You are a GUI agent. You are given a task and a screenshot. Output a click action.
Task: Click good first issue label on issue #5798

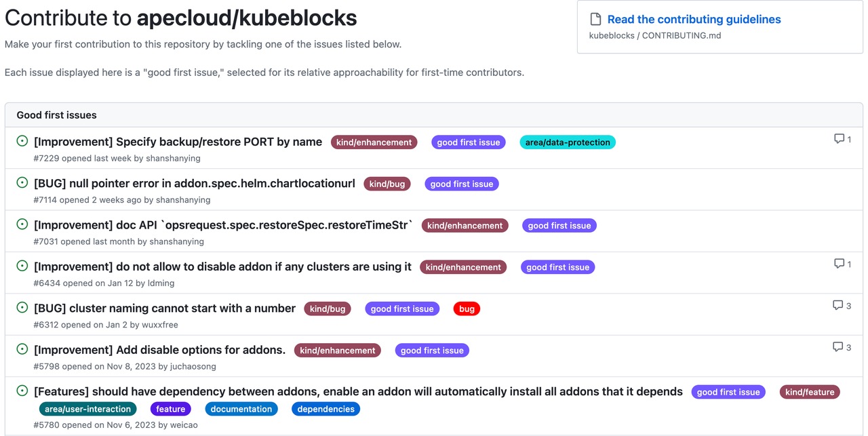(x=432, y=351)
